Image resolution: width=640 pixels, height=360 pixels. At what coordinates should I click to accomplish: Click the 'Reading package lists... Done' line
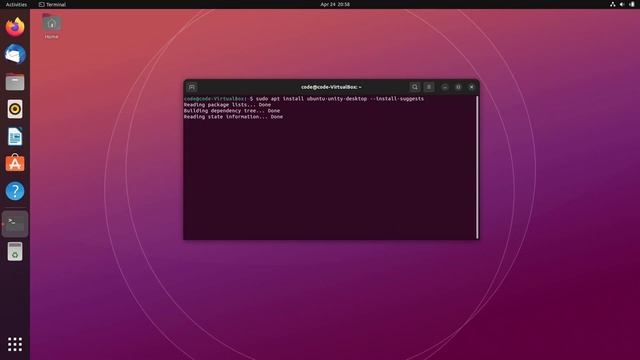pyautogui.click(x=227, y=105)
